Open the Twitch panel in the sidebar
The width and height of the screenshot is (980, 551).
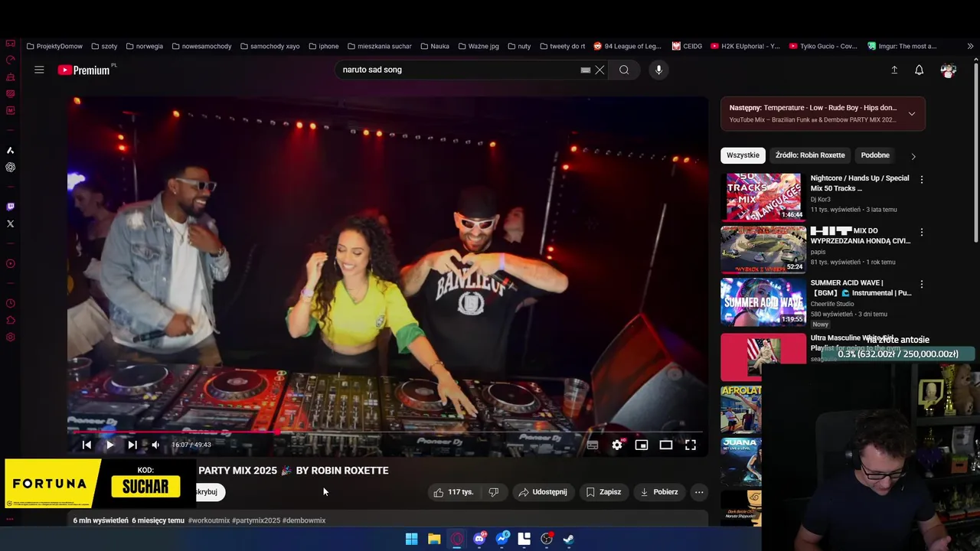[x=10, y=207]
